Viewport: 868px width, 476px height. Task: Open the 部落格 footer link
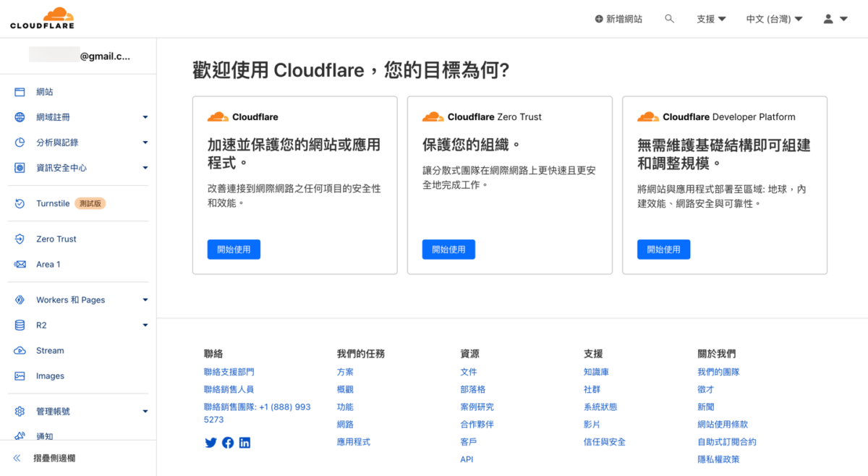pos(473,389)
